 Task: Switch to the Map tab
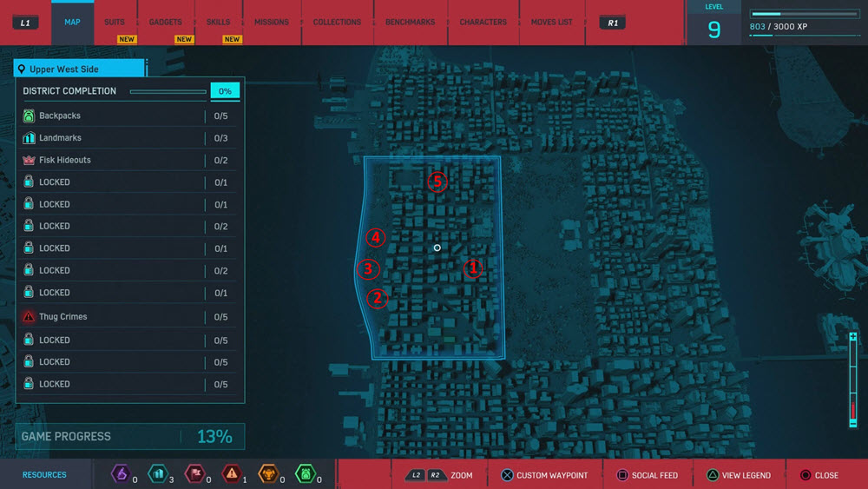pos(73,23)
